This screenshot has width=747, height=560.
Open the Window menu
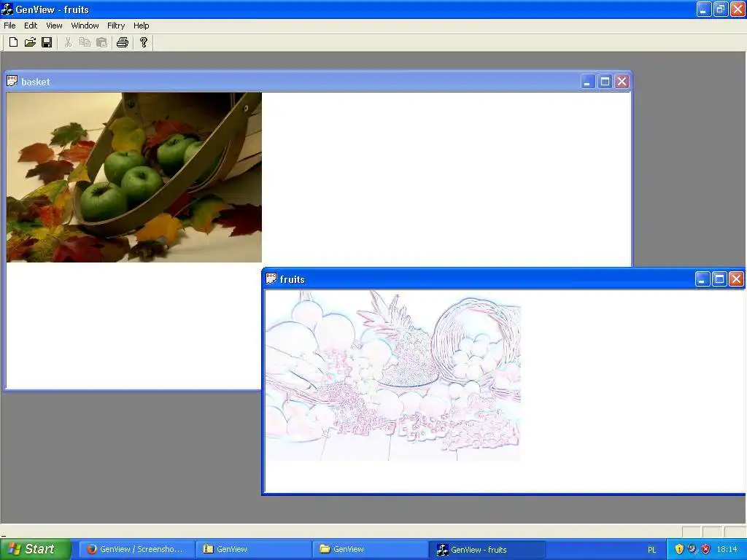(85, 26)
